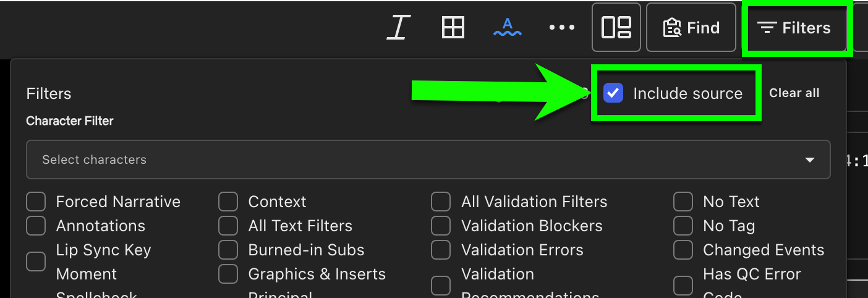
Task: Toggle the spellcheck underline A icon
Action: coord(508,28)
